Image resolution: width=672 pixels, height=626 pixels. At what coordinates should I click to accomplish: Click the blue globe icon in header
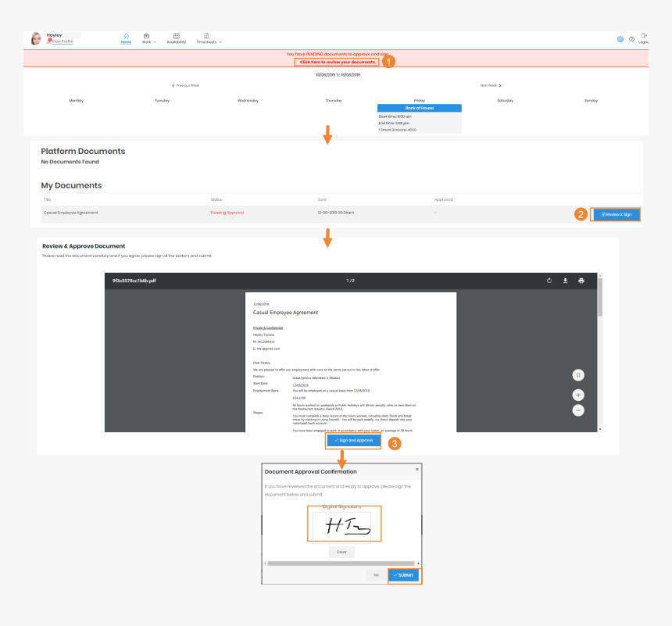(x=620, y=39)
